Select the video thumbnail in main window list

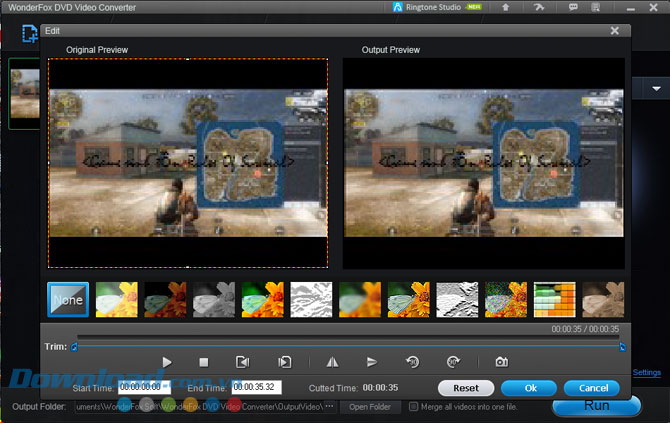click(x=25, y=93)
